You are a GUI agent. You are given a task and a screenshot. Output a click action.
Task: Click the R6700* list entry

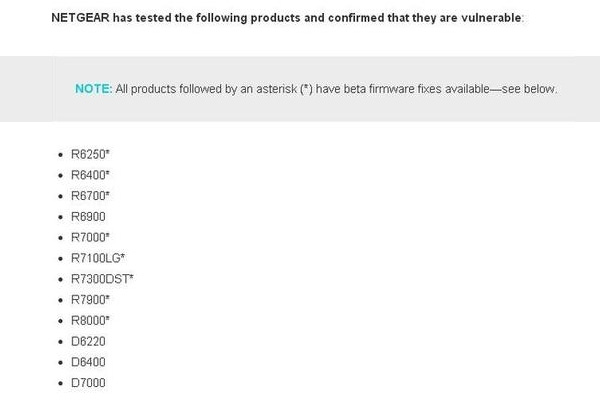coord(90,196)
